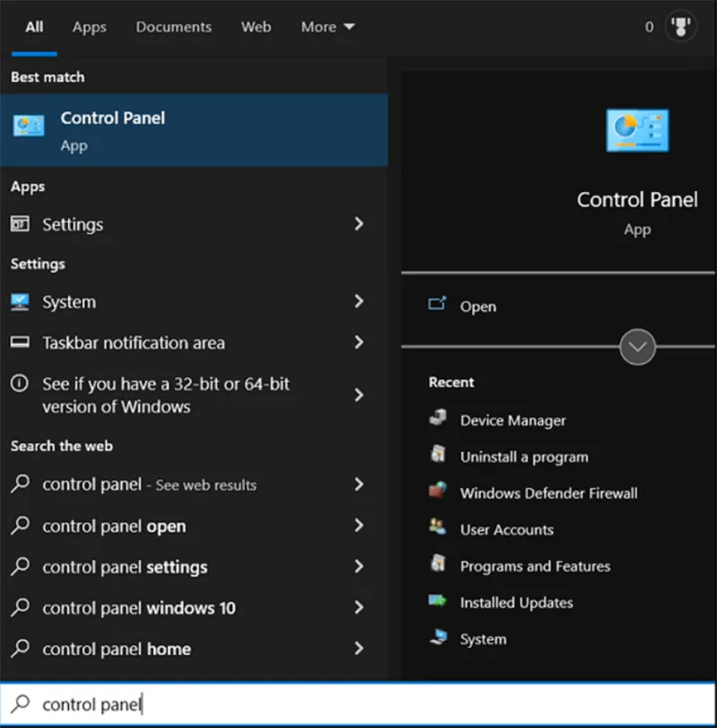Expand the 32-bit or 64-bit chevron
Image resolution: width=717 pixels, height=728 pixels.
pos(358,395)
